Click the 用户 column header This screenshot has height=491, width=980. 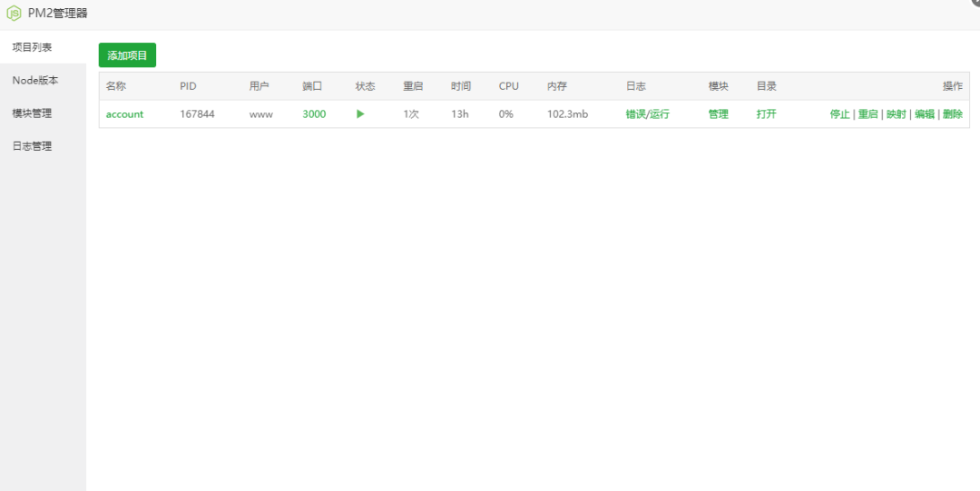point(260,86)
